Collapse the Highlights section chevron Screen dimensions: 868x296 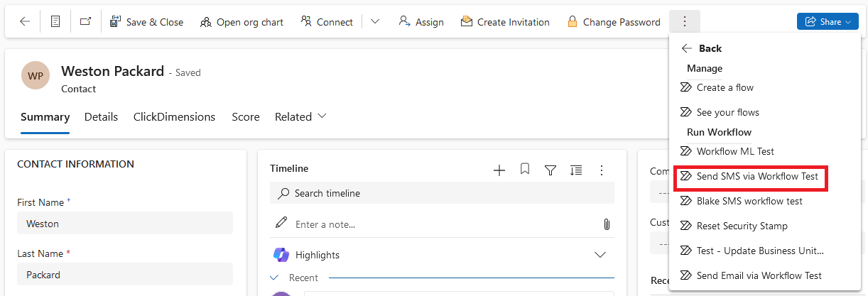(x=600, y=255)
